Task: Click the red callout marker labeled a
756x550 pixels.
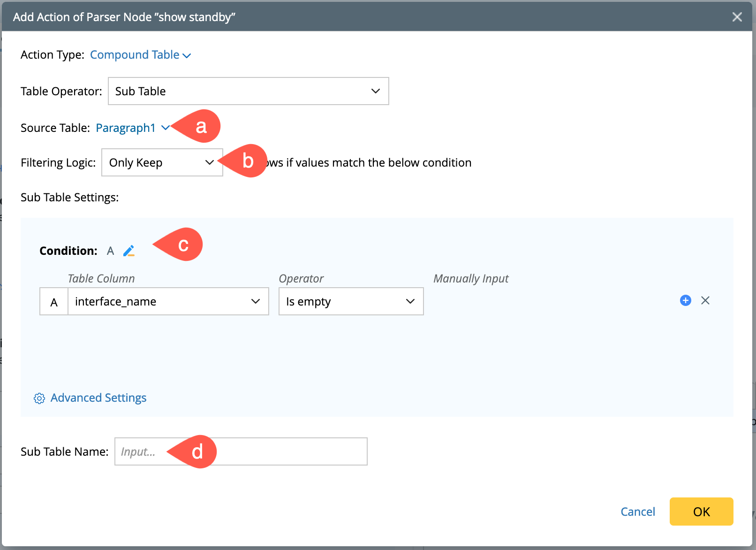Action: point(200,126)
